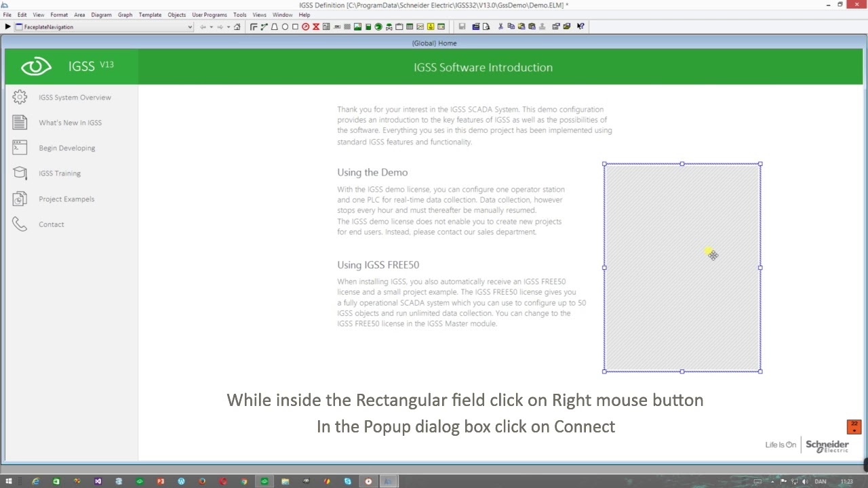Select the picture insert tool
This screenshot has width=868, height=488.
coord(357,27)
